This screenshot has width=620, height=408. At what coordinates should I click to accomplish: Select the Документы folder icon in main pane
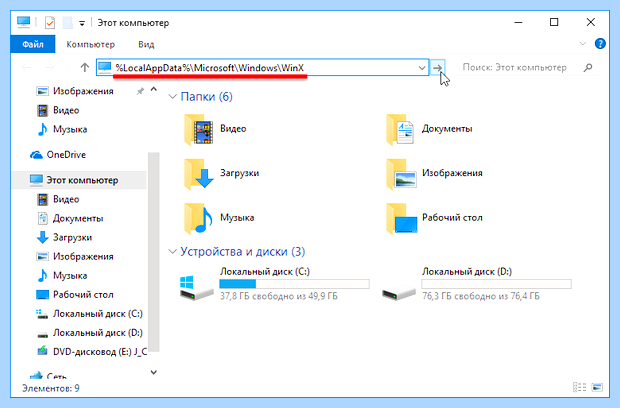[x=401, y=129]
